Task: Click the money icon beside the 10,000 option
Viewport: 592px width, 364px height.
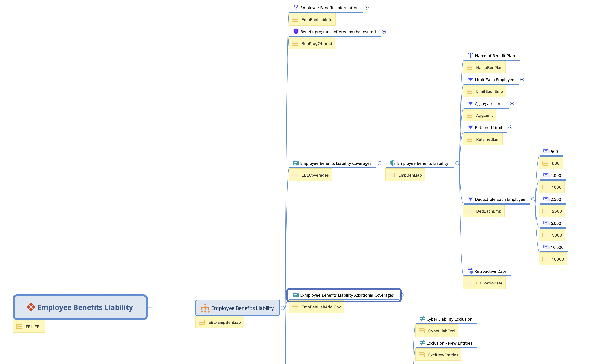Action: (546, 247)
